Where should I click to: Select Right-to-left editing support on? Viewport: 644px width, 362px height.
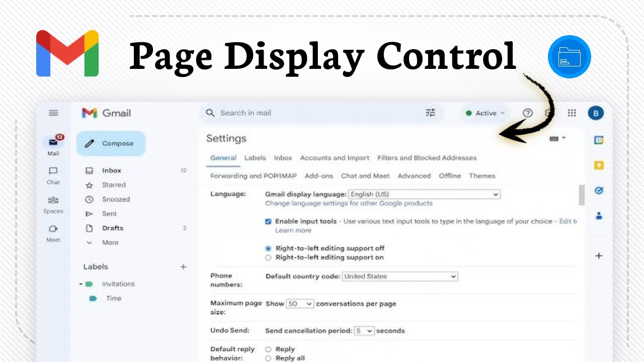pos(268,257)
